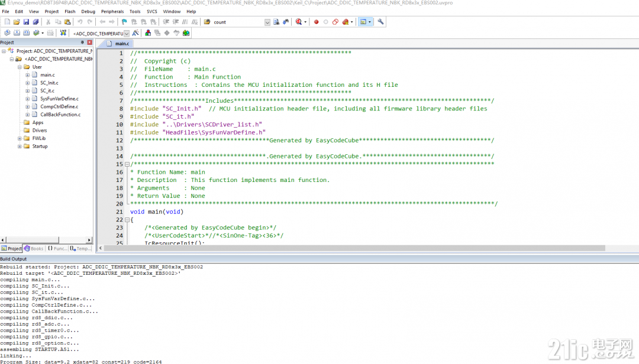Viewport: 639px width, 364px height.
Task: Fold the comment block at line 15
Action: point(127,164)
